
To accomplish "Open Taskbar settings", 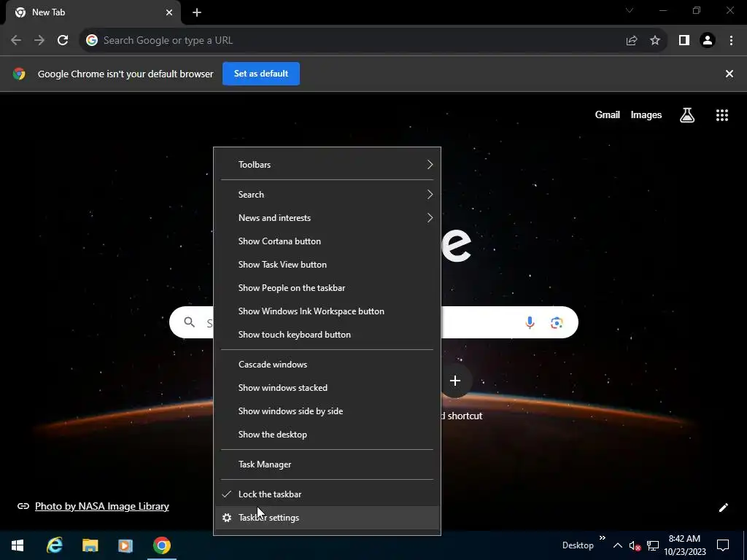I will [x=327, y=518].
